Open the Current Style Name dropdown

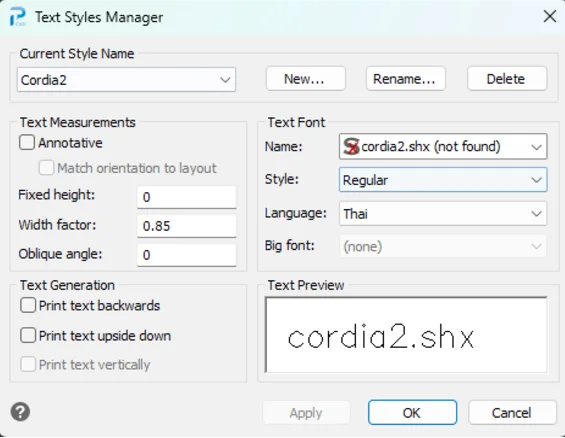tap(126, 80)
